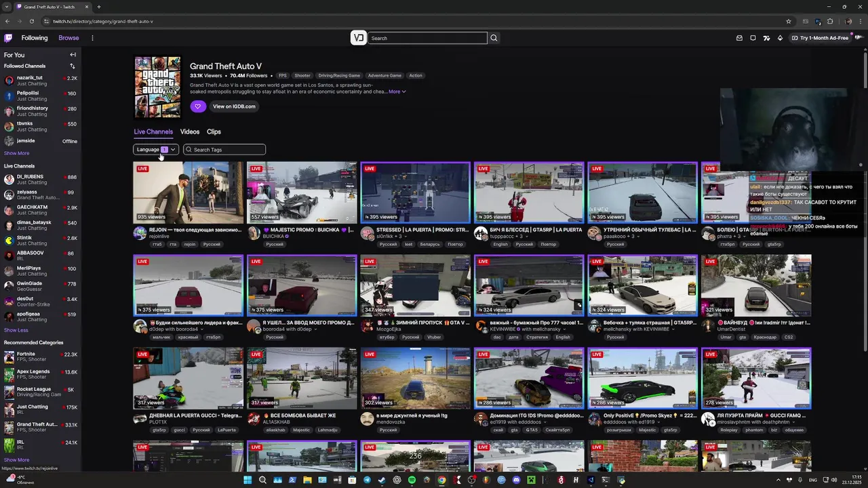This screenshot has height=488, width=868.
Task: Open the Fortnite recommended category
Action: 41,357
